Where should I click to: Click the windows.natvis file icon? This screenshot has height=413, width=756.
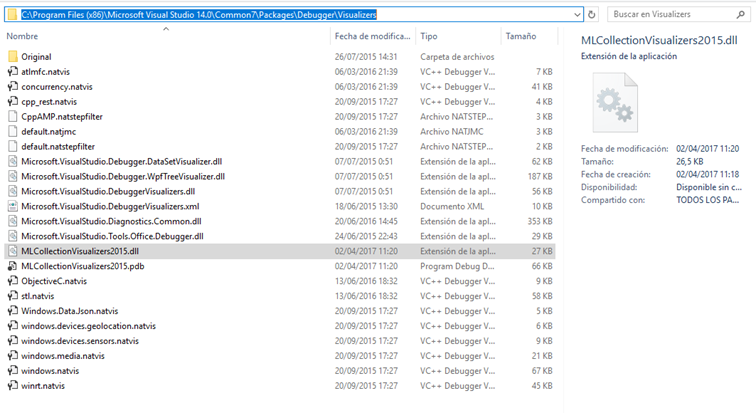[x=13, y=370]
